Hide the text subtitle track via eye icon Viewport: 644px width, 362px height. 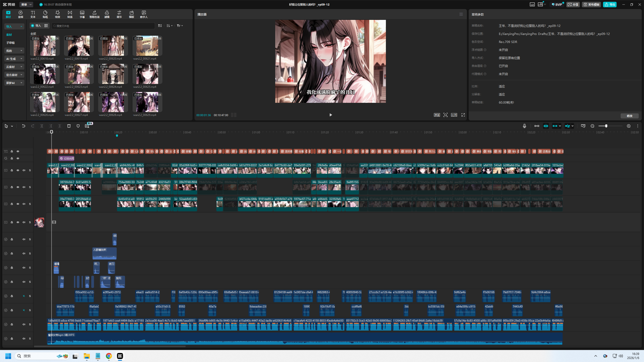pos(18,151)
